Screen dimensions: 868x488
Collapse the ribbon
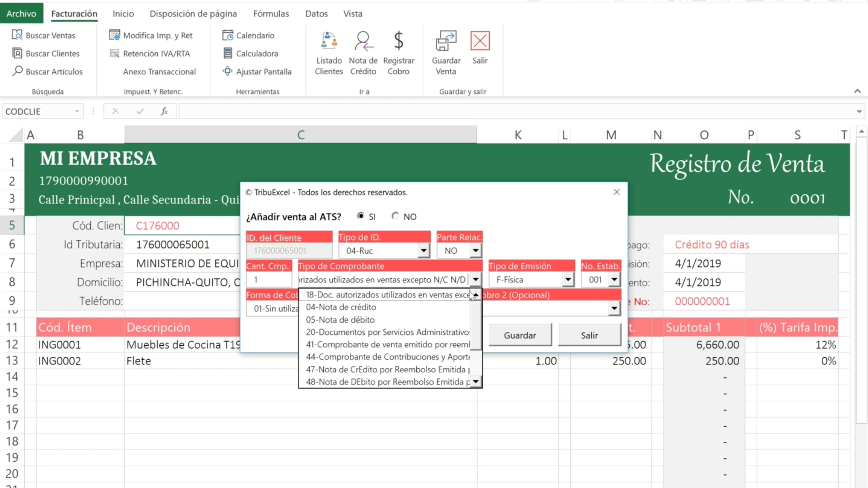pyautogui.click(x=858, y=91)
